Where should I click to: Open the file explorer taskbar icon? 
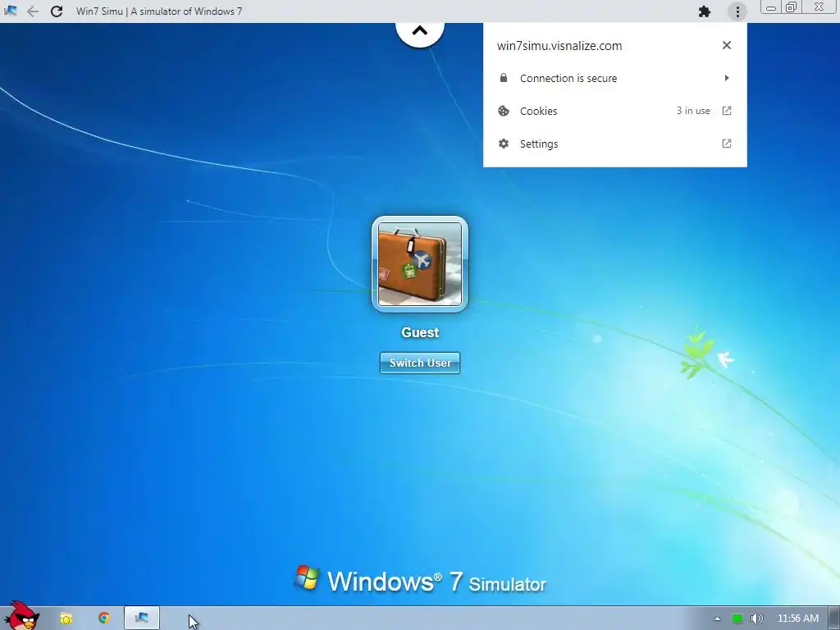pos(66,619)
